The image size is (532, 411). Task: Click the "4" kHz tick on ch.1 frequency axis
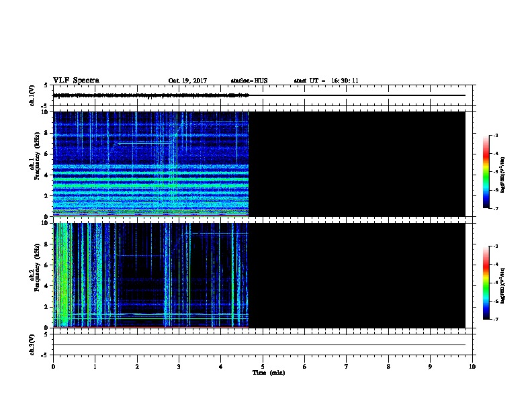[46, 175]
